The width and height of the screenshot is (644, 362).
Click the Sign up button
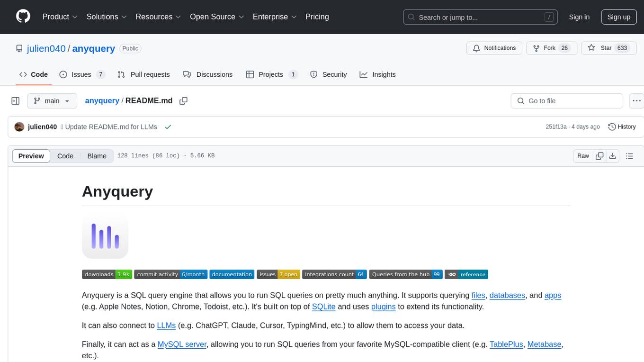click(619, 17)
